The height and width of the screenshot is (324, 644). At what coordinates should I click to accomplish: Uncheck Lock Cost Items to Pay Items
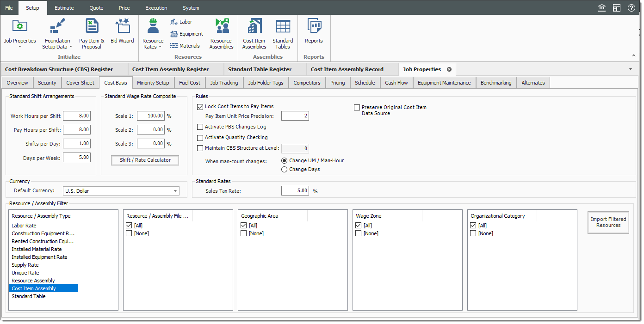200,107
